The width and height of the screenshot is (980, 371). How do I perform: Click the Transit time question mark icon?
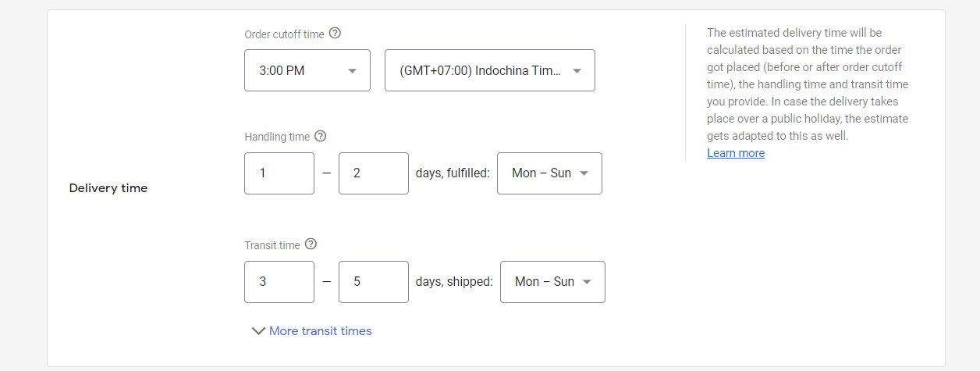point(311,244)
